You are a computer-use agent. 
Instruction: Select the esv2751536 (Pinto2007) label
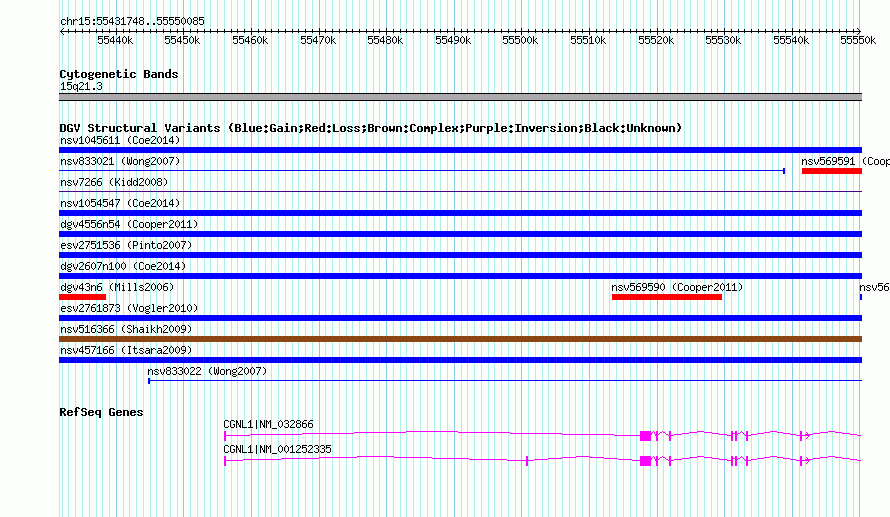point(126,245)
